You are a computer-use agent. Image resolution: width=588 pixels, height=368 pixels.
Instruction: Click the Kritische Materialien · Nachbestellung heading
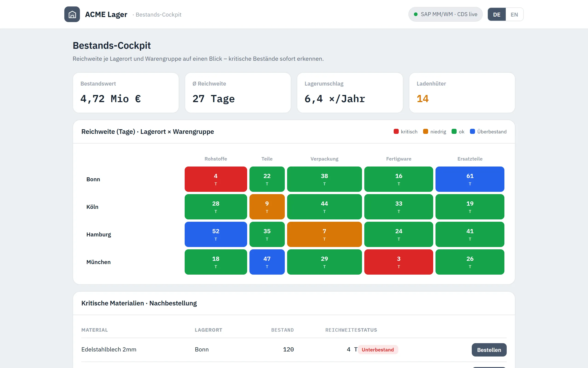[139, 303]
